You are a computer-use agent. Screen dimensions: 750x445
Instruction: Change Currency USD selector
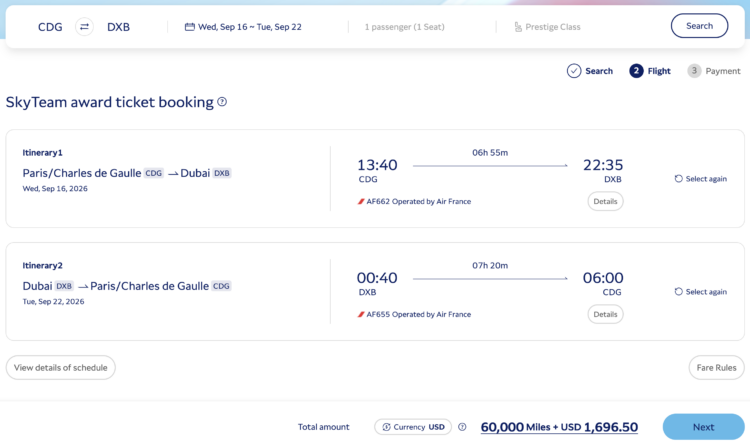click(x=413, y=427)
